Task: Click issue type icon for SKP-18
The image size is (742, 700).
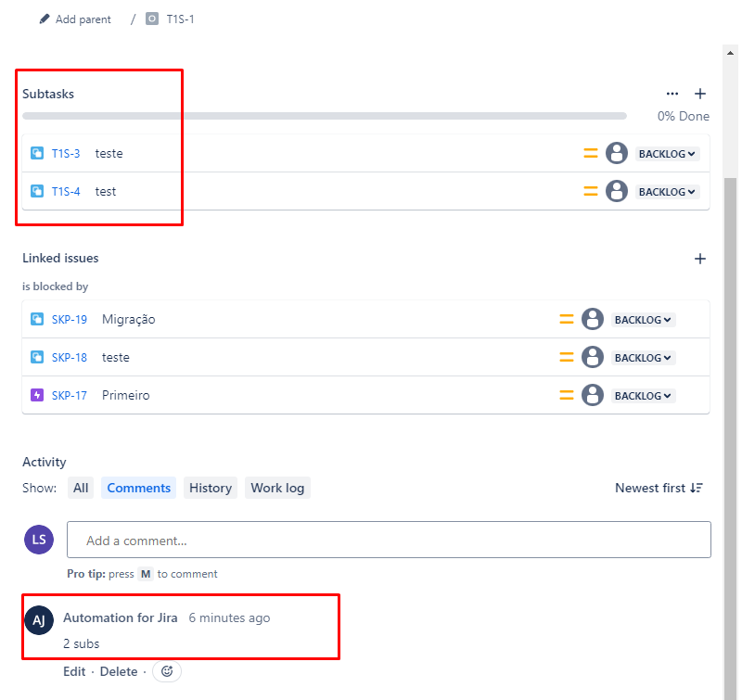Action: 37,357
